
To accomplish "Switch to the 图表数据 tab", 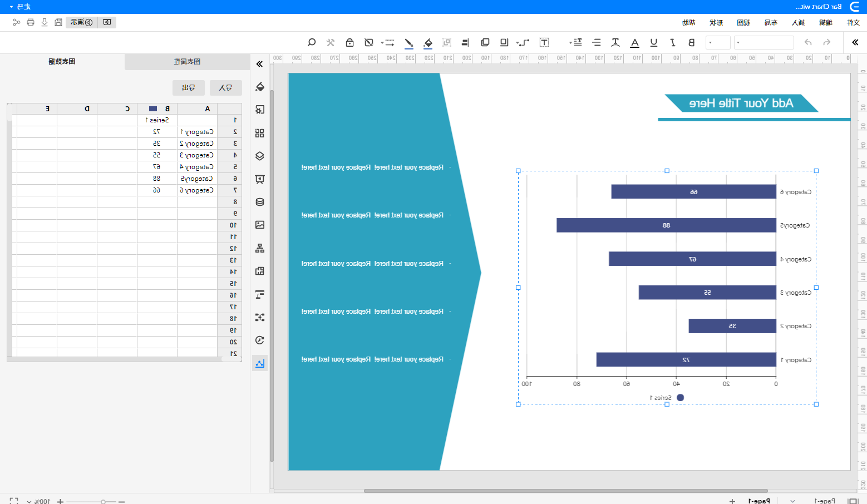I will [62, 62].
